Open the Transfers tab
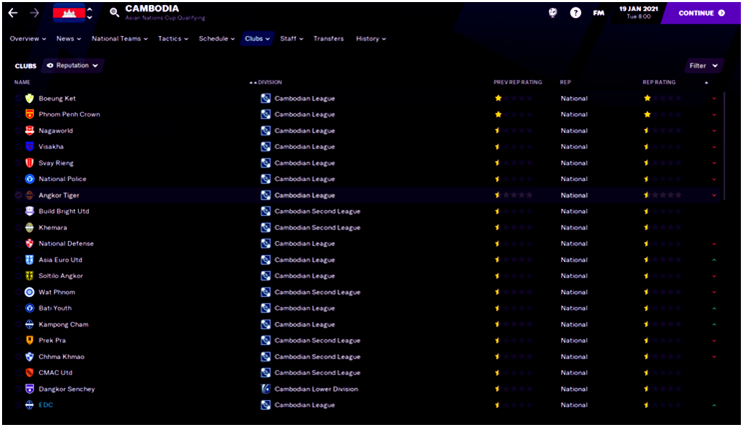 (x=328, y=38)
